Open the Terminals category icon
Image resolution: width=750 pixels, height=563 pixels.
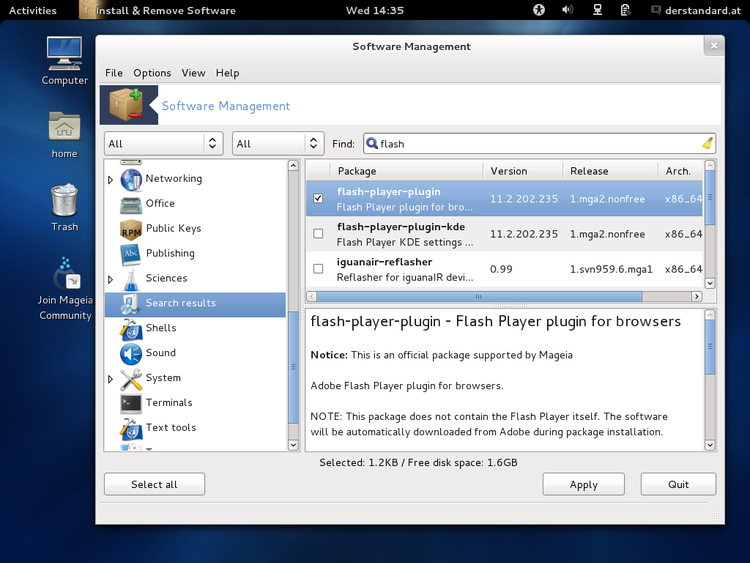click(x=130, y=403)
